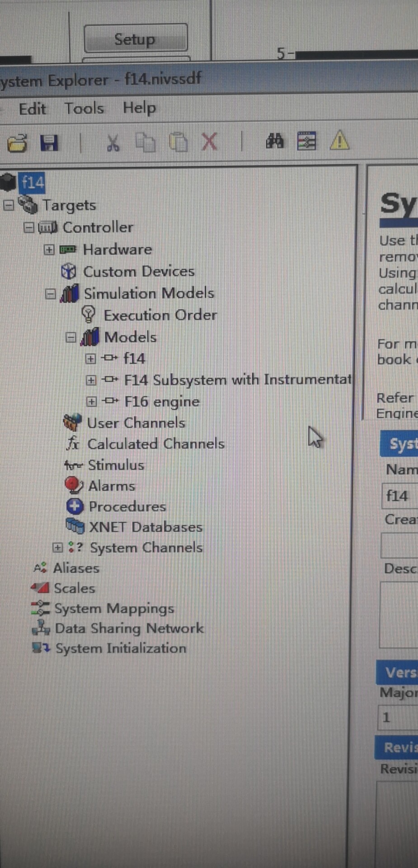Select the Calculated Channels label
The width and height of the screenshot is (418, 868).
point(156,443)
